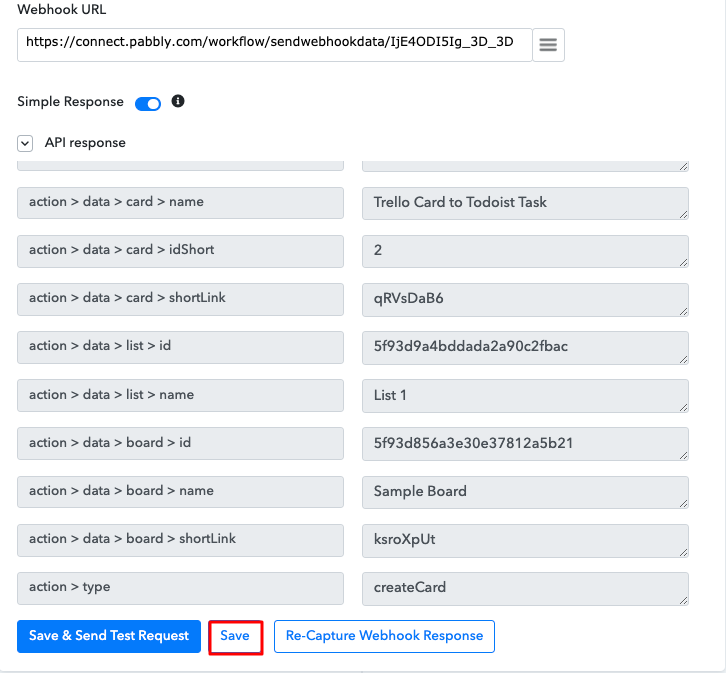Grab resize handle of 'Sample Board' textarea
The height and width of the screenshot is (673, 726).
[x=683, y=504]
